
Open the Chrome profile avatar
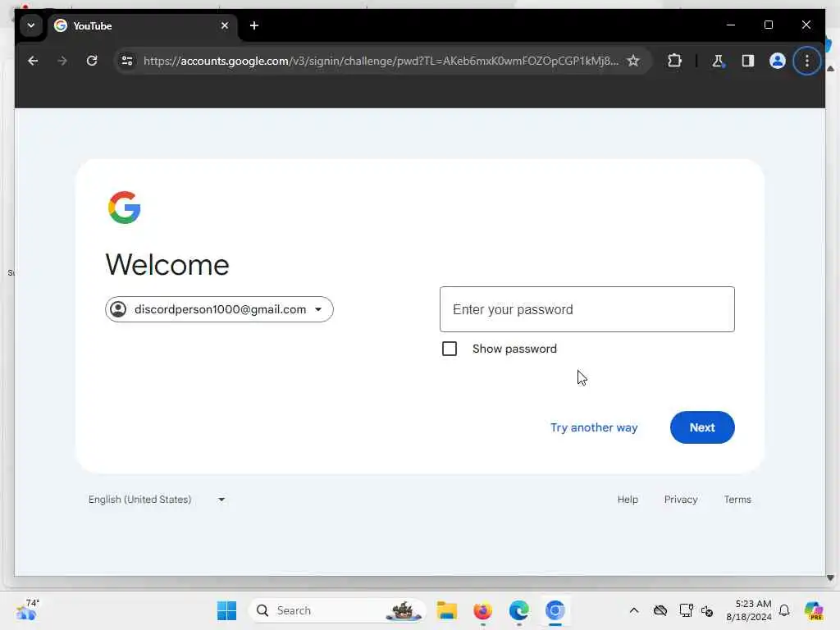778,61
